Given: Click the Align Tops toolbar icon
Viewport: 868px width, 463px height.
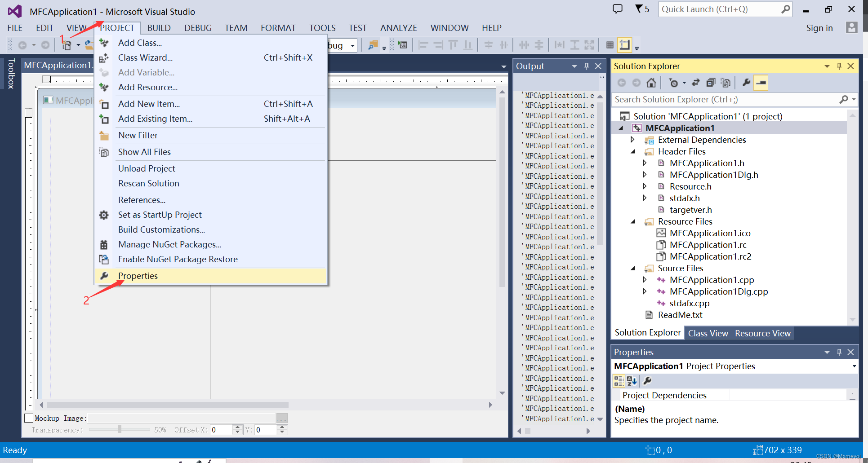Looking at the screenshot, I should (x=453, y=45).
